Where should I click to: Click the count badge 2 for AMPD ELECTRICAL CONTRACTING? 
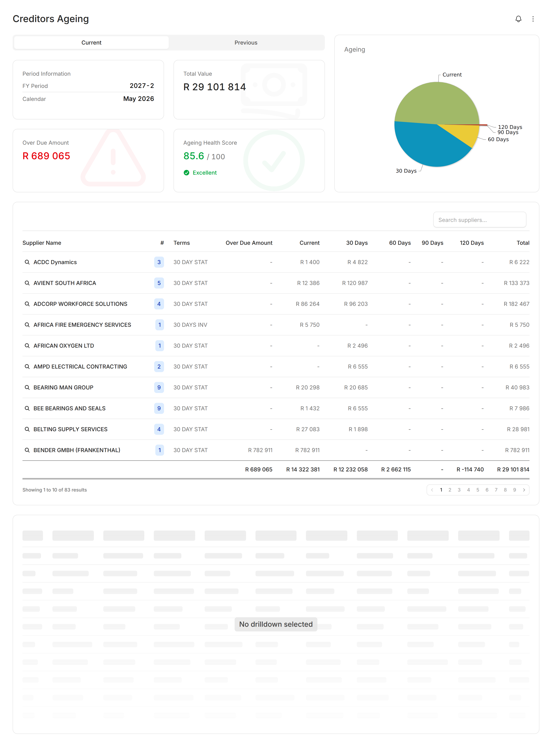coord(159,367)
